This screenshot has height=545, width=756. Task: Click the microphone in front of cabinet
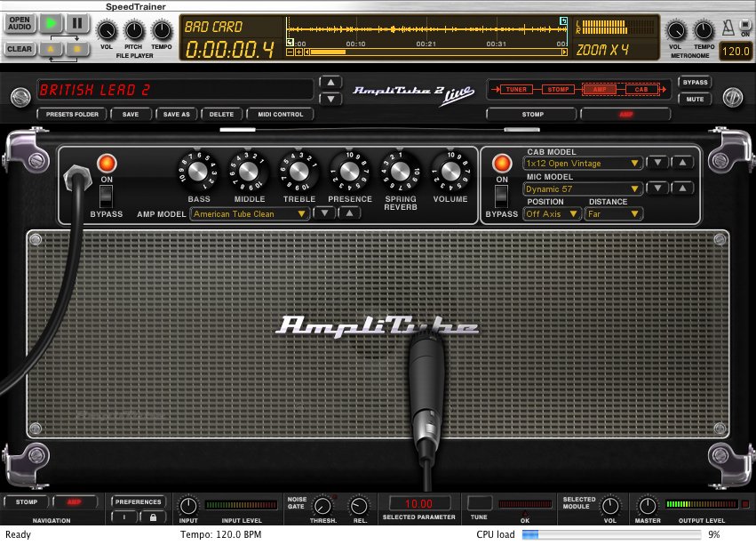426,391
